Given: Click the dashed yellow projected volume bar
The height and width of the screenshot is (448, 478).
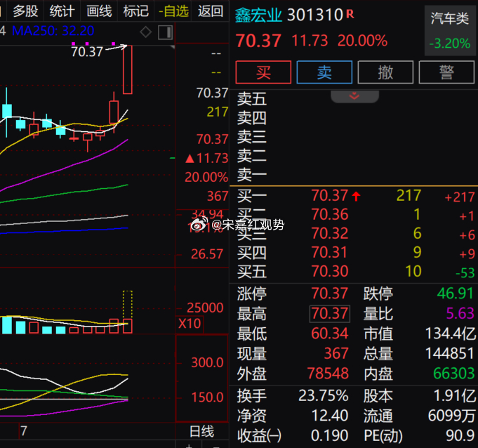Looking at the screenshot, I should [128, 305].
